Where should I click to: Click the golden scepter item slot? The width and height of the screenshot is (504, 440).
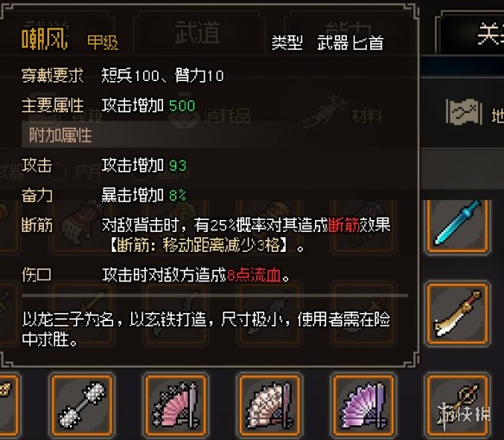pos(457,405)
